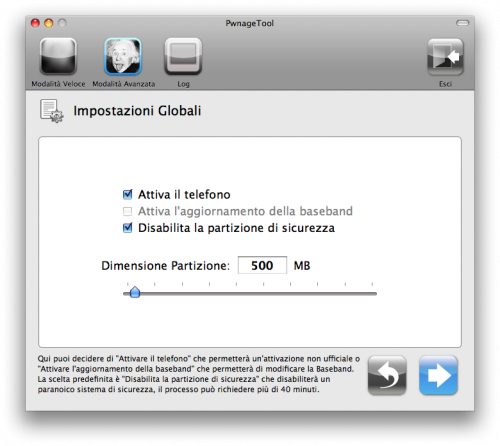Screen dimensions: 500x446
Task: Click the Log label in toolbar
Action: 183,84
